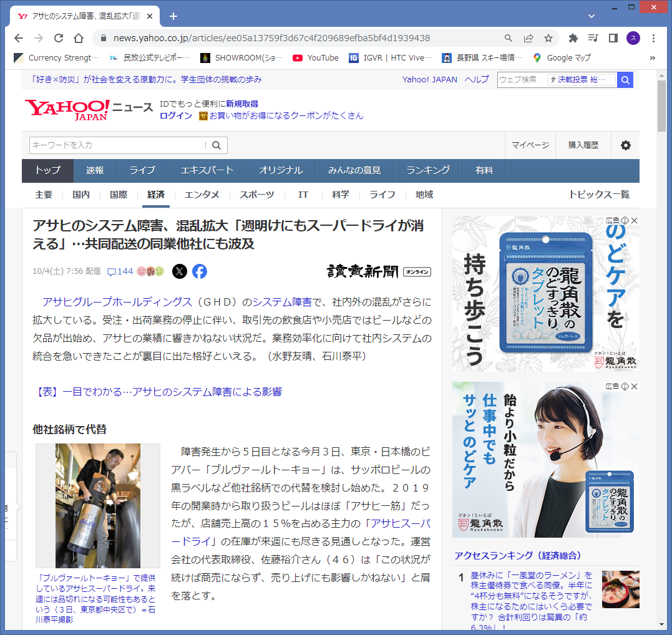The width and height of the screenshot is (672, 635).
Task: Open Chrome extensions puzzle icon
Action: tap(573, 38)
